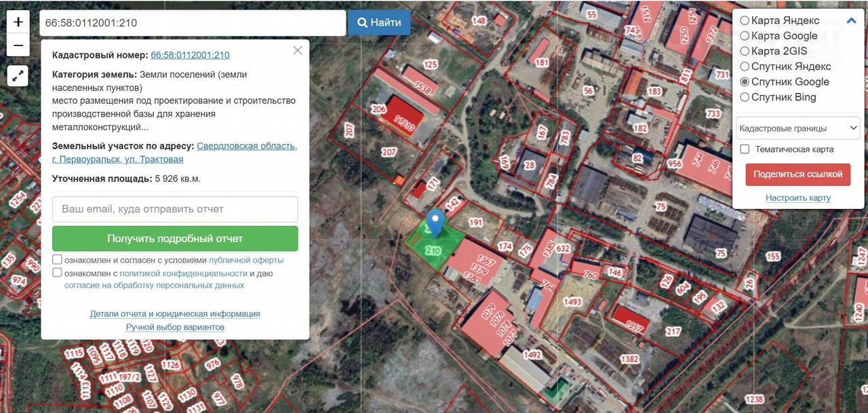
Task: Select Карта Яндекс radio option
Action: coord(745,20)
